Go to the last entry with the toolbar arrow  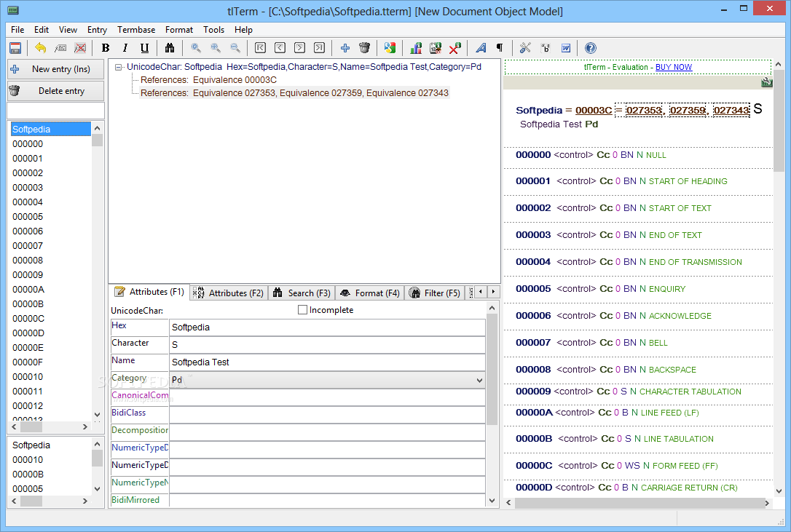tap(319, 48)
